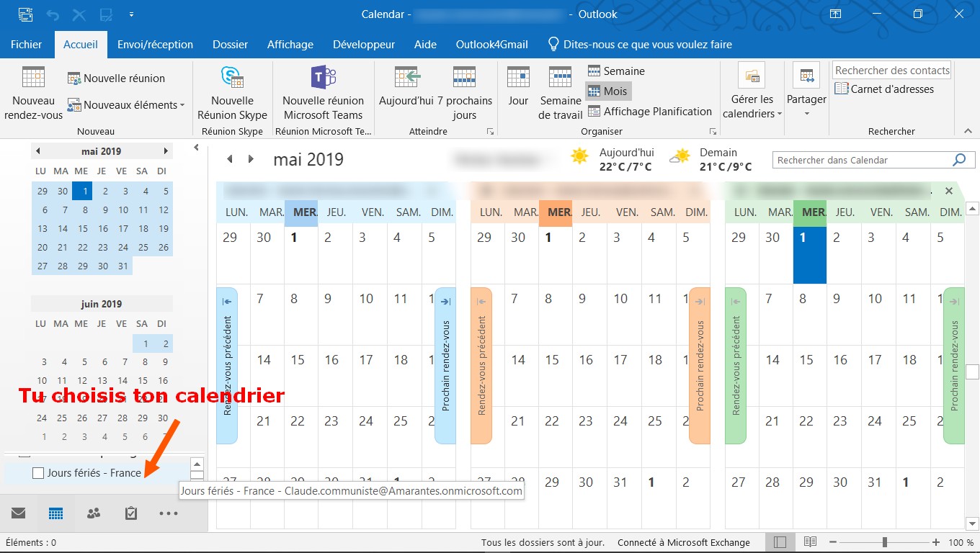Expand the Organiser group dialog launcher

[713, 131]
